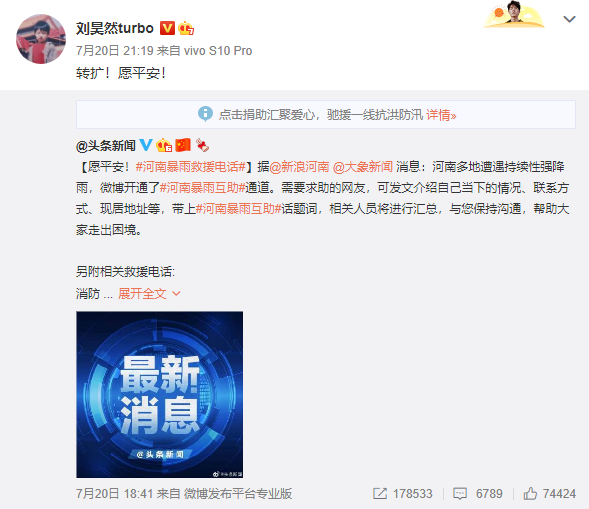Click the blue V badge of 头条新闻
This screenshot has height=509, width=589.
pos(146,145)
